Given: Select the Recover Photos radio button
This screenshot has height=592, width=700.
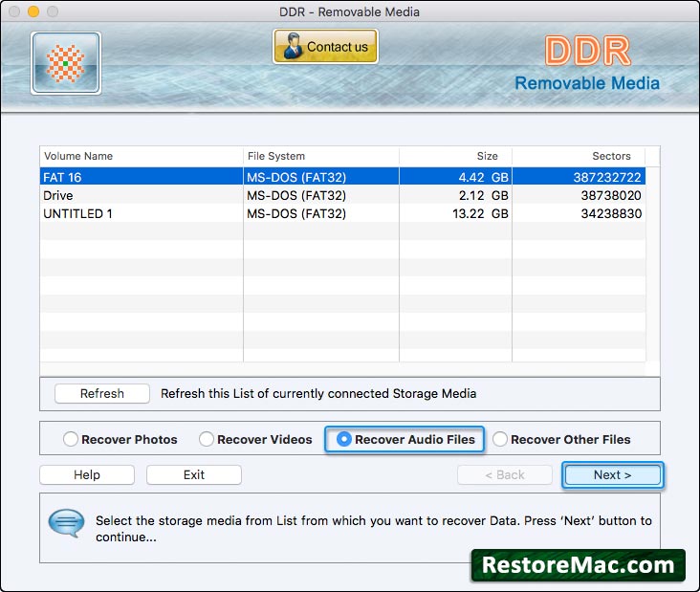Looking at the screenshot, I should tap(71, 439).
